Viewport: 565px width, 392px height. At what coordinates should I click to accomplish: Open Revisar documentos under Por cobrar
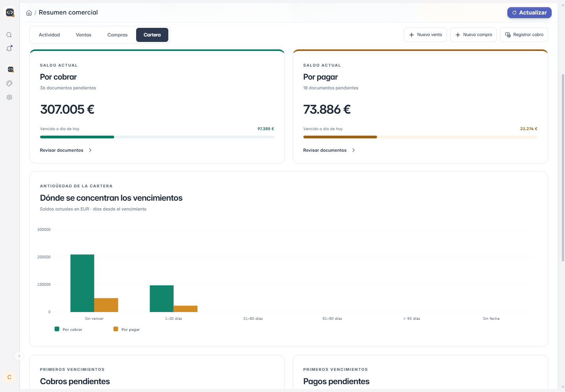pyautogui.click(x=66, y=150)
